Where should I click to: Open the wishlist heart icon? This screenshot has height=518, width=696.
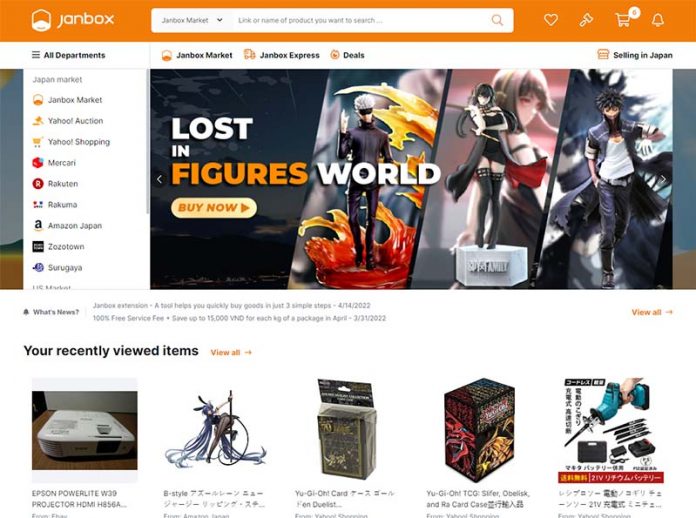pyautogui.click(x=551, y=20)
